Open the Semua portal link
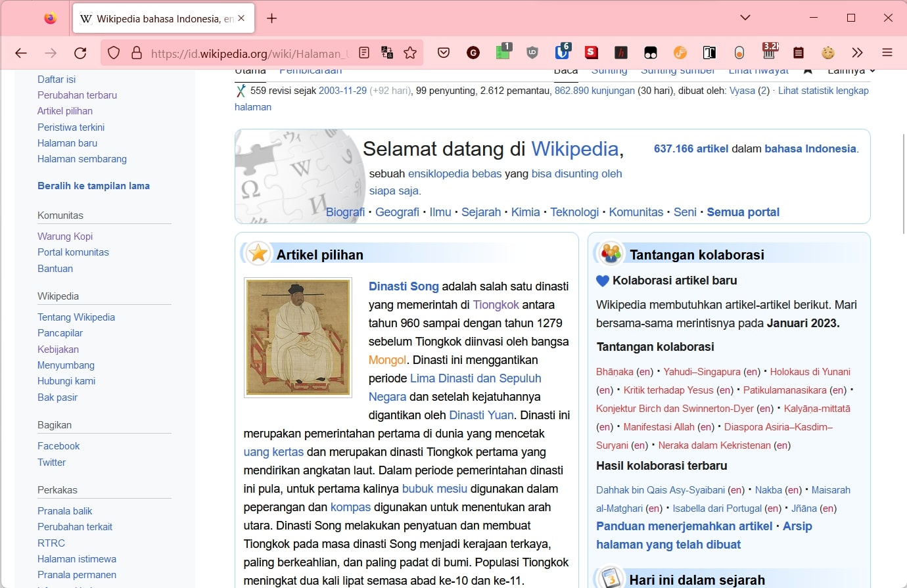The width and height of the screenshot is (907, 588). click(743, 212)
